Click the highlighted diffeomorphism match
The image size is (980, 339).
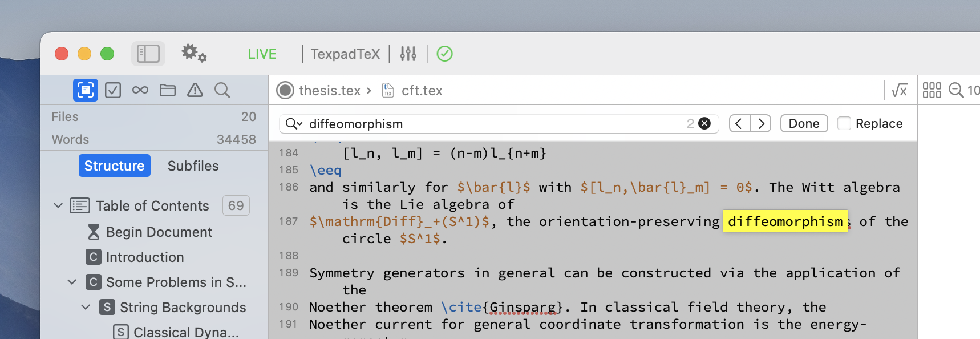point(785,221)
